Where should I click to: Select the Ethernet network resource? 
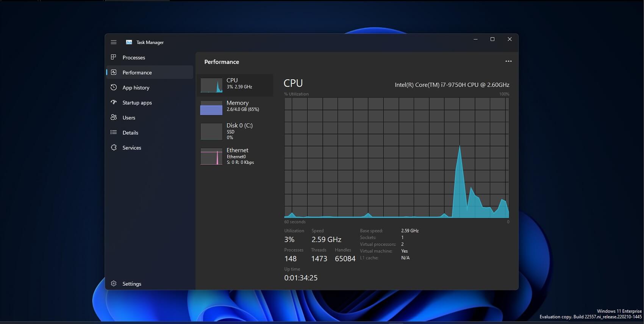point(235,156)
